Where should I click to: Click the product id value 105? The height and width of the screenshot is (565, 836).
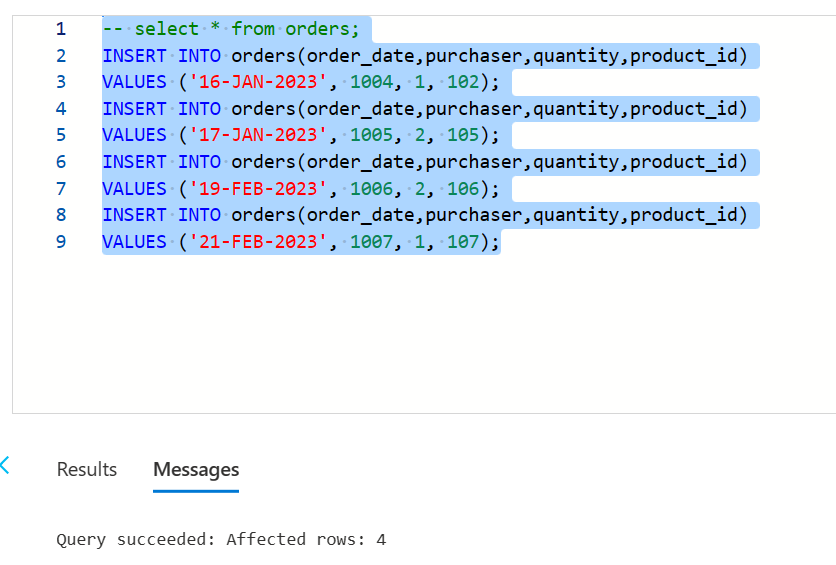coord(463,135)
